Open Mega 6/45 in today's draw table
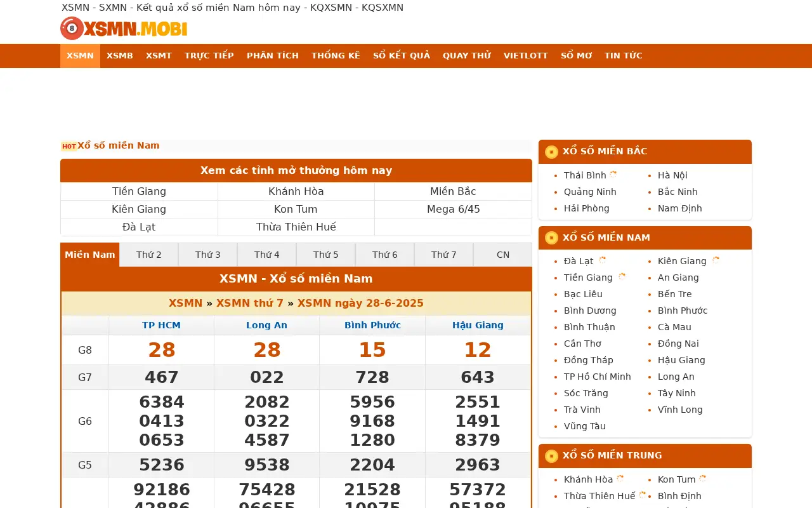 pyautogui.click(x=453, y=210)
